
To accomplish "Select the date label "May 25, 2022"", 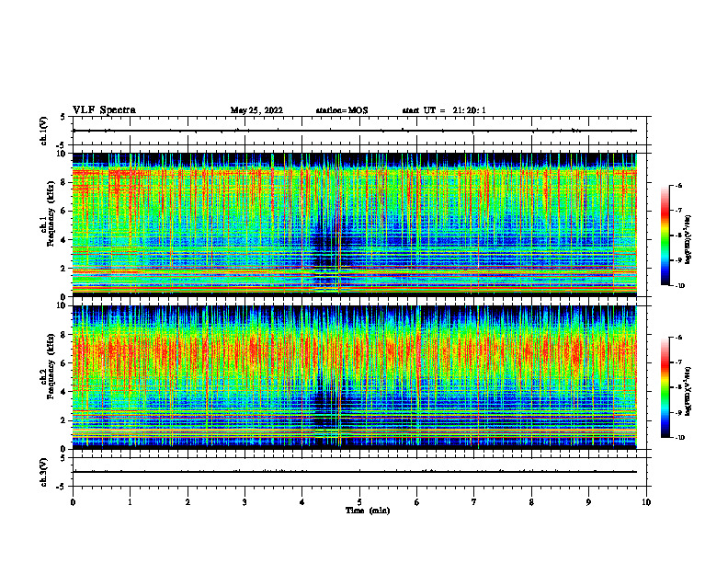I will (256, 110).
